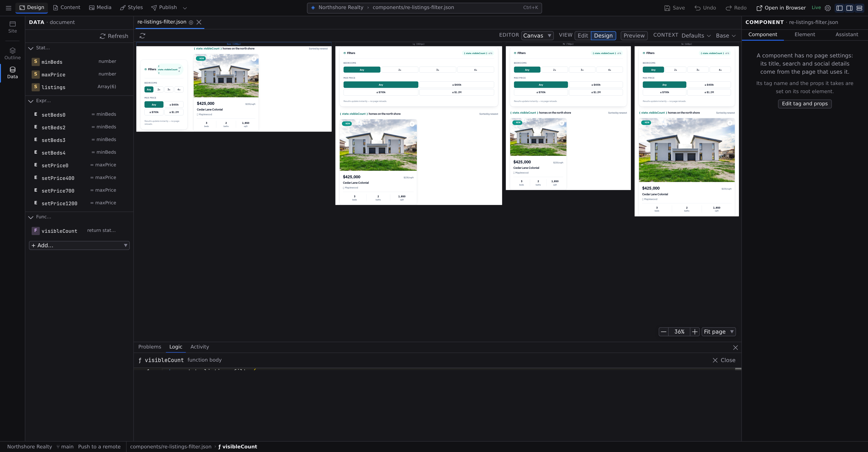The image size is (868, 452).
Task: Open the Add... data dropdown
Action: (x=79, y=245)
